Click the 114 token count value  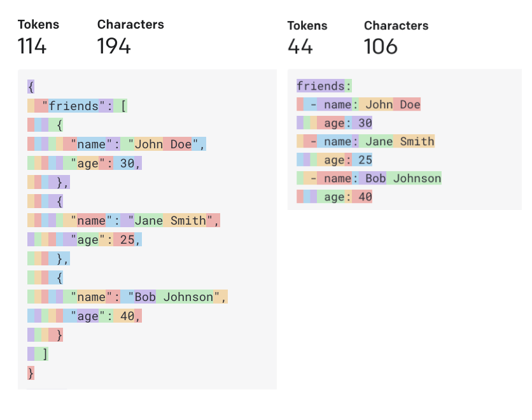tap(32, 46)
